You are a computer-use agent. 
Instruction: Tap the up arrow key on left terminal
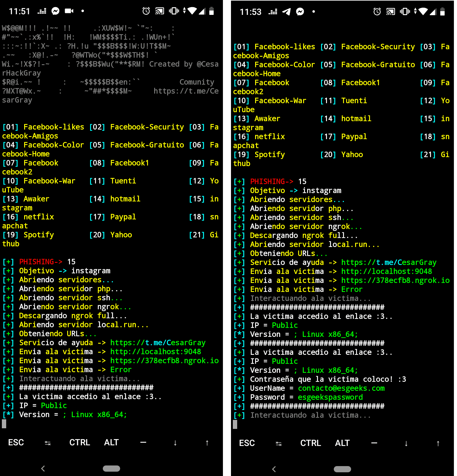tap(207, 443)
